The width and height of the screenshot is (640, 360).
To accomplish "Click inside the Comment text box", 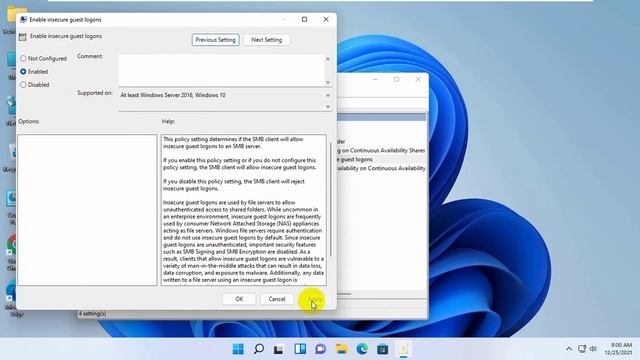I will [222, 70].
